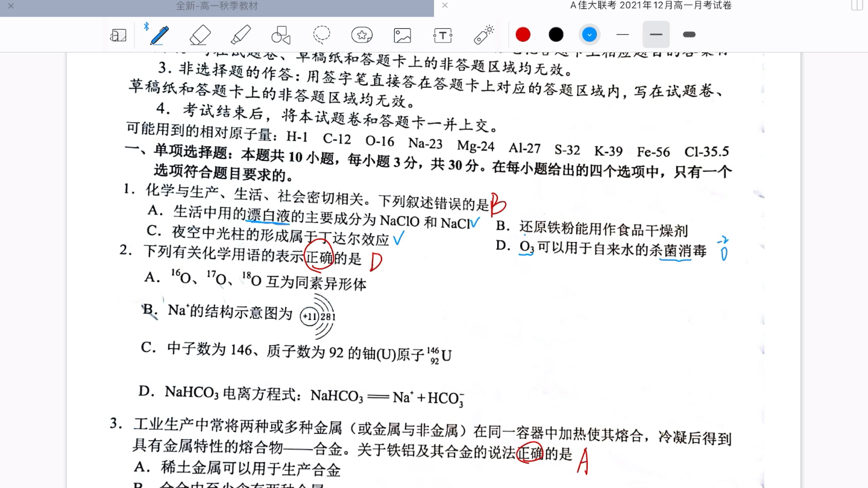Close the A佳大联考 exam paper tab
Viewport: 868px width, 488px height.
click(445, 5)
